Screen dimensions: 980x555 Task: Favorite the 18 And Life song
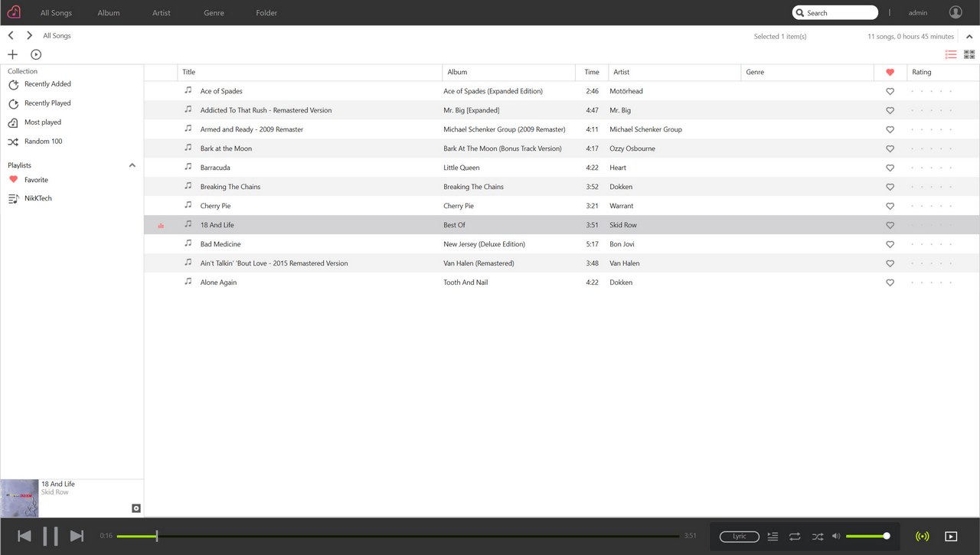[x=890, y=225]
